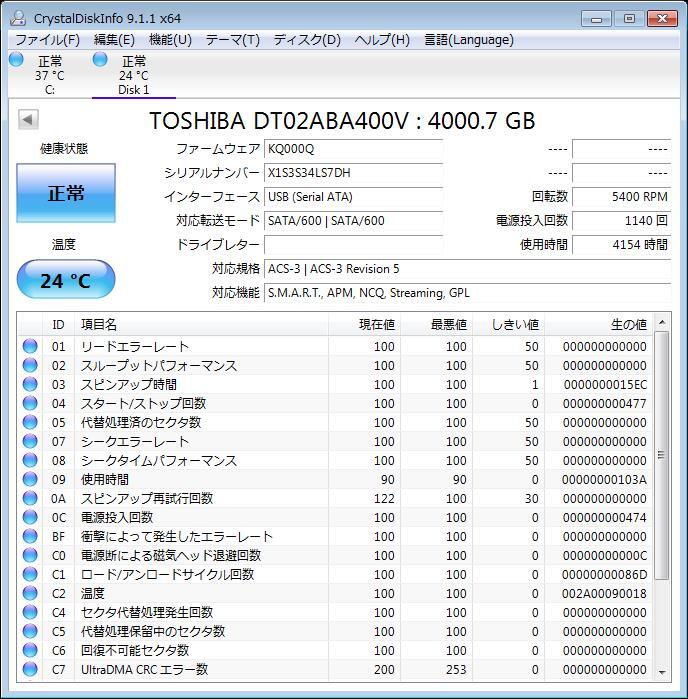Viewport: 688px width, 699px height.
Task: Click the previous disk arrow button
Action: 28,120
